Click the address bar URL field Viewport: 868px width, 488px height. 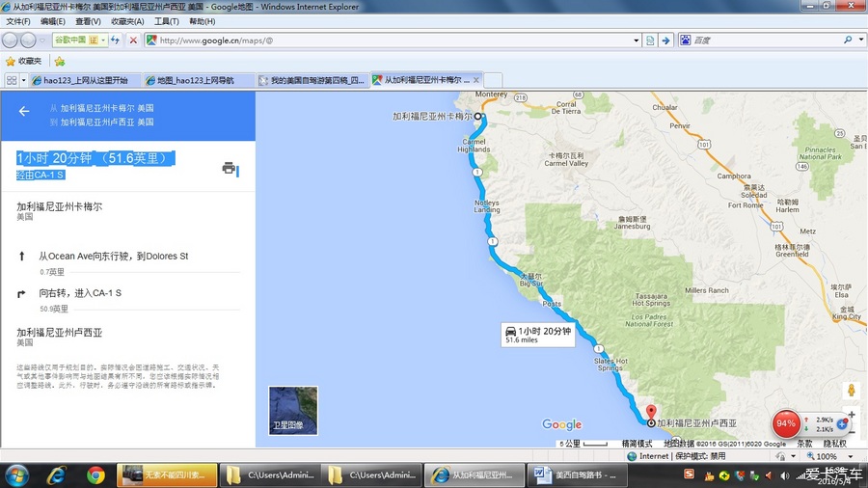[388, 41]
